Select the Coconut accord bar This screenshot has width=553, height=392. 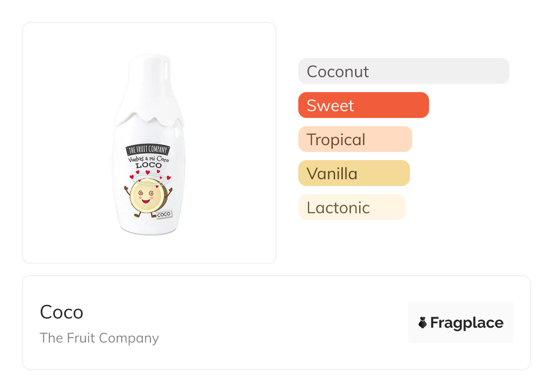pyautogui.click(x=403, y=71)
